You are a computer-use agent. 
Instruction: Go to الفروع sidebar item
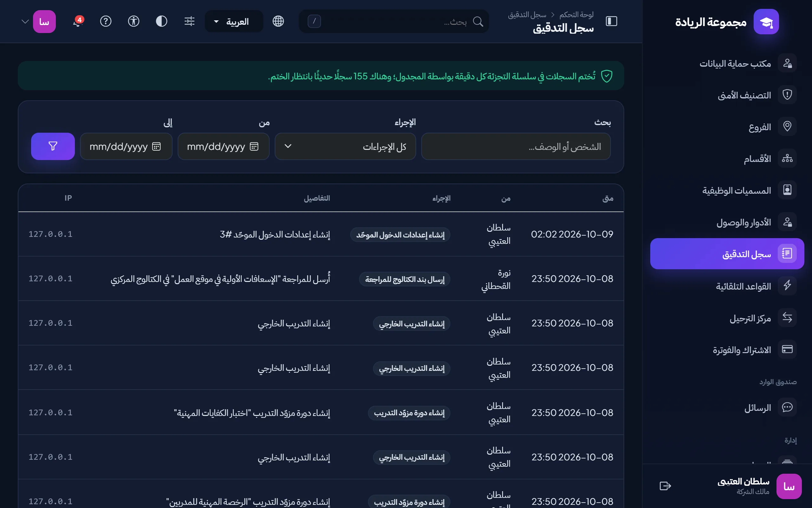(727, 127)
